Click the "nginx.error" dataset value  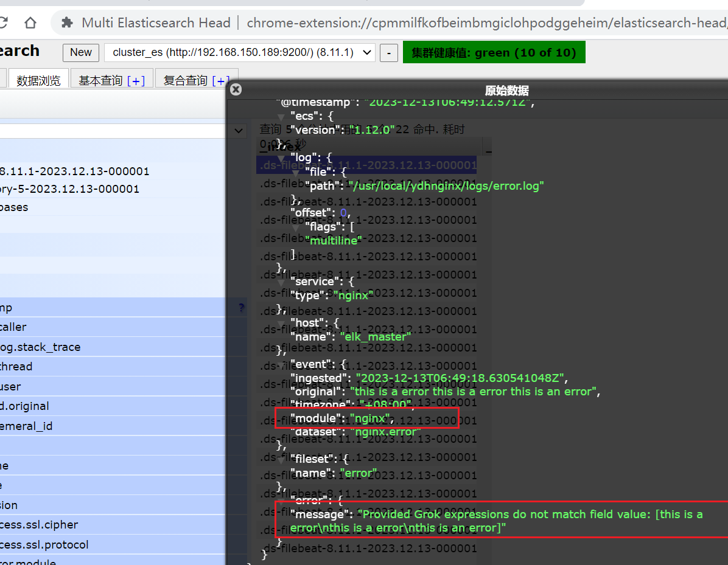(x=385, y=432)
